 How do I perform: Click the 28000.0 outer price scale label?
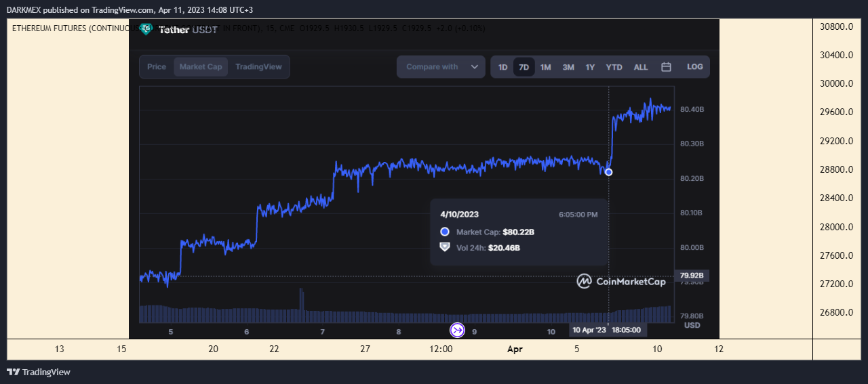[x=836, y=227]
